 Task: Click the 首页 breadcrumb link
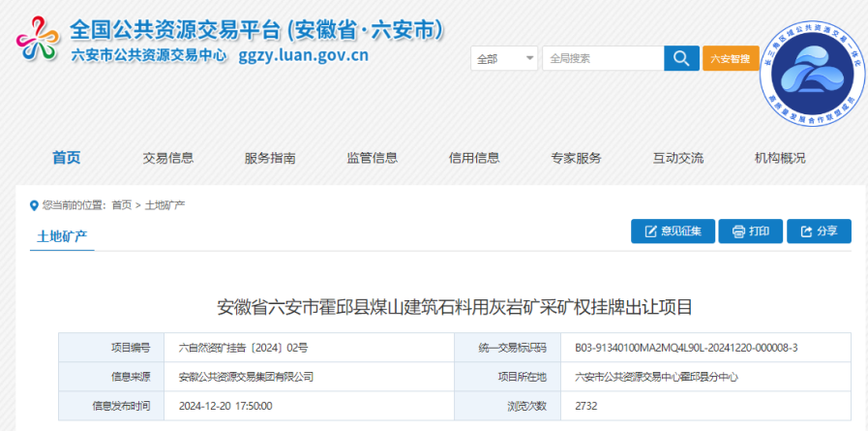pos(121,205)
